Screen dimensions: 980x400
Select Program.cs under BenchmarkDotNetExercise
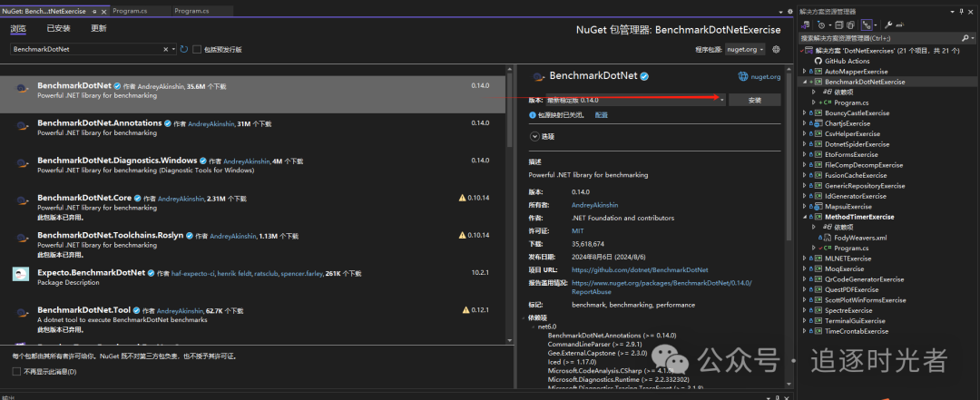852,102
